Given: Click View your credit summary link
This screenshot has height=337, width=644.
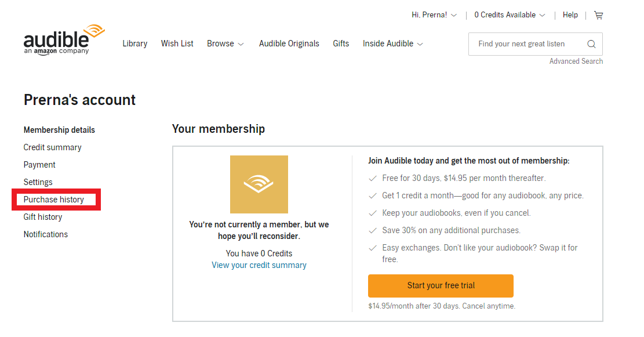Looking at the screenshot, I should pyautogui.click(x=259, y=265).
